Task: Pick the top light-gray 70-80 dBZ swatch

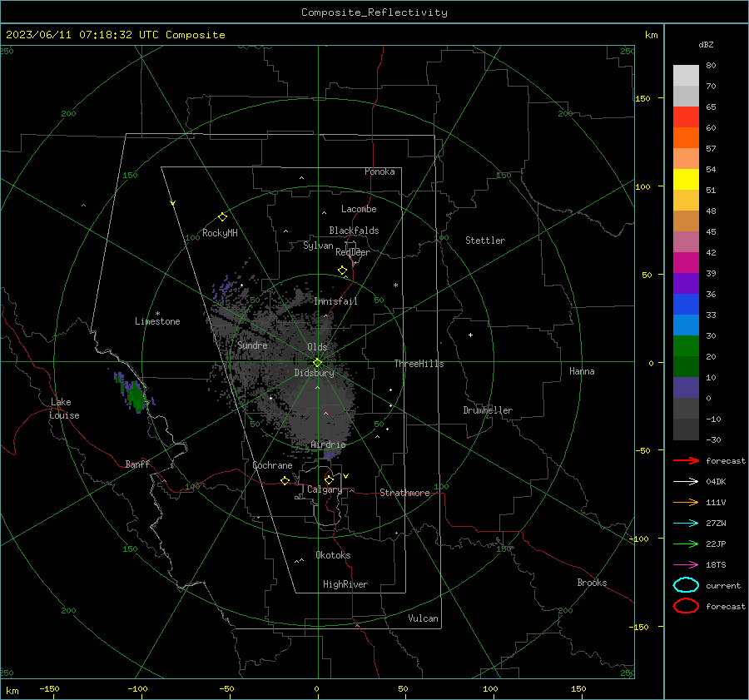Action: pyautogui.click(x=686, y=76)
